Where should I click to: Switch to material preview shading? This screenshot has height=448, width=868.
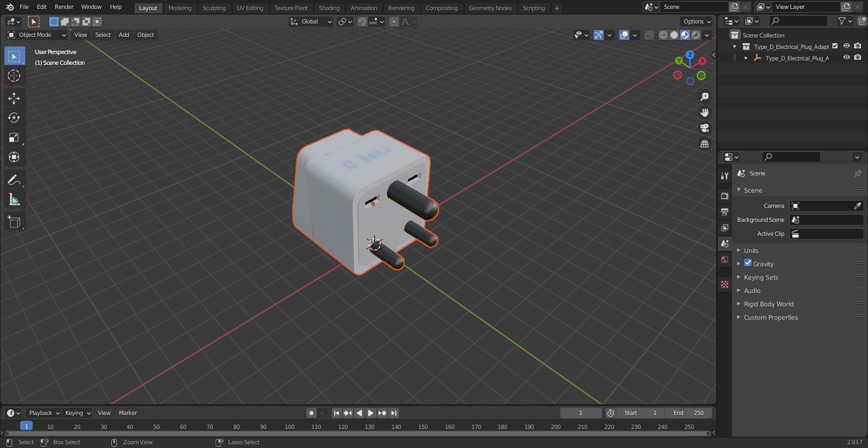pos(685,35)
